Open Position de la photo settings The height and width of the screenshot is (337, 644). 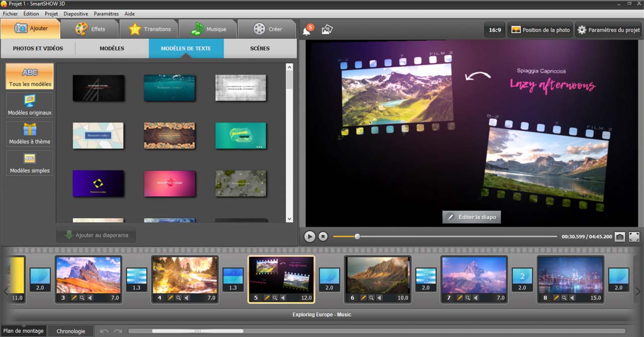coord(540,30)
